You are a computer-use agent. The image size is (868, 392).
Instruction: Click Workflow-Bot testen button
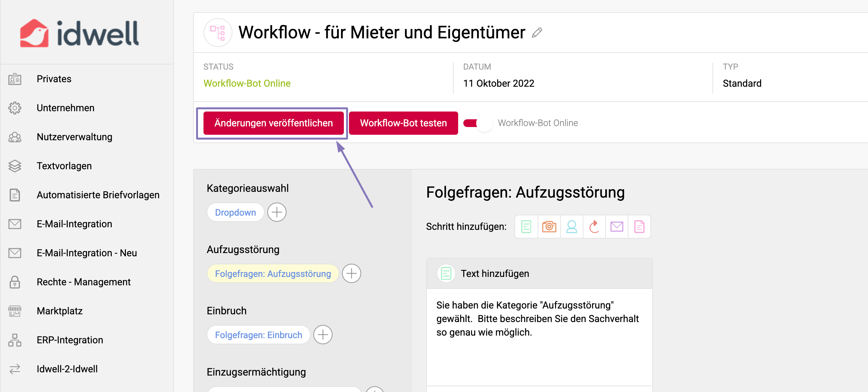pos(403,123)
